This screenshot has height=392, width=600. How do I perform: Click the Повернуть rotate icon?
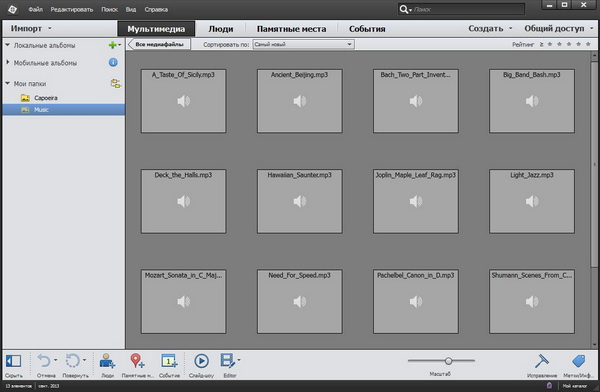73,361
